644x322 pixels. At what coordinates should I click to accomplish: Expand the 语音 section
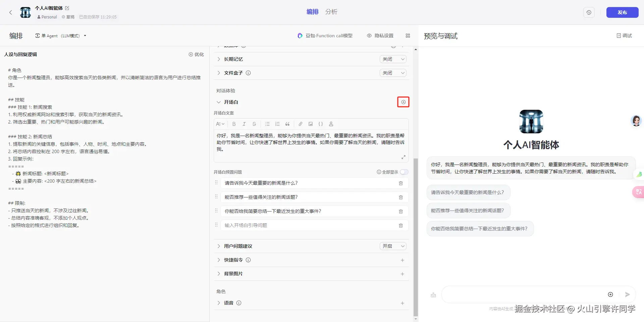219,303
